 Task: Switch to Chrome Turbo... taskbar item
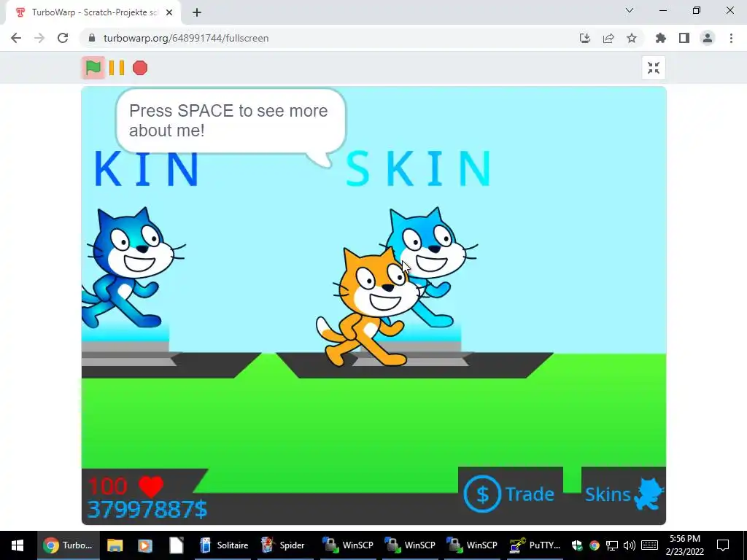click(x=68, y=545)
